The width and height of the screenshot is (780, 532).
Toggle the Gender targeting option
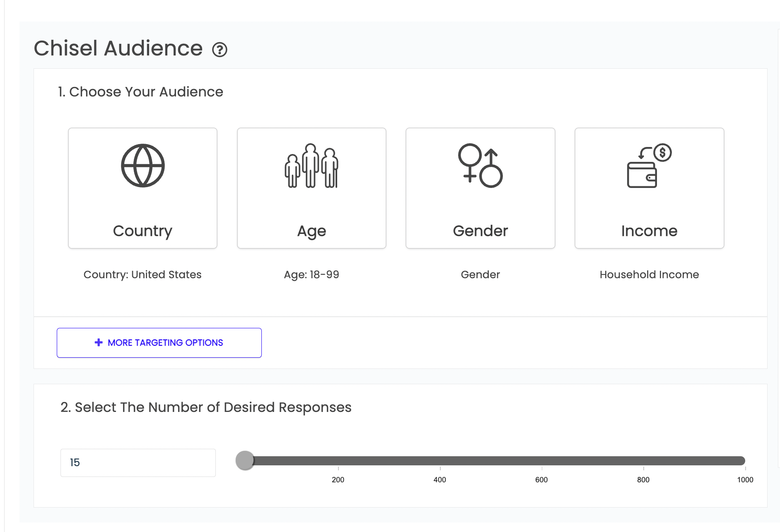(480, 188)
